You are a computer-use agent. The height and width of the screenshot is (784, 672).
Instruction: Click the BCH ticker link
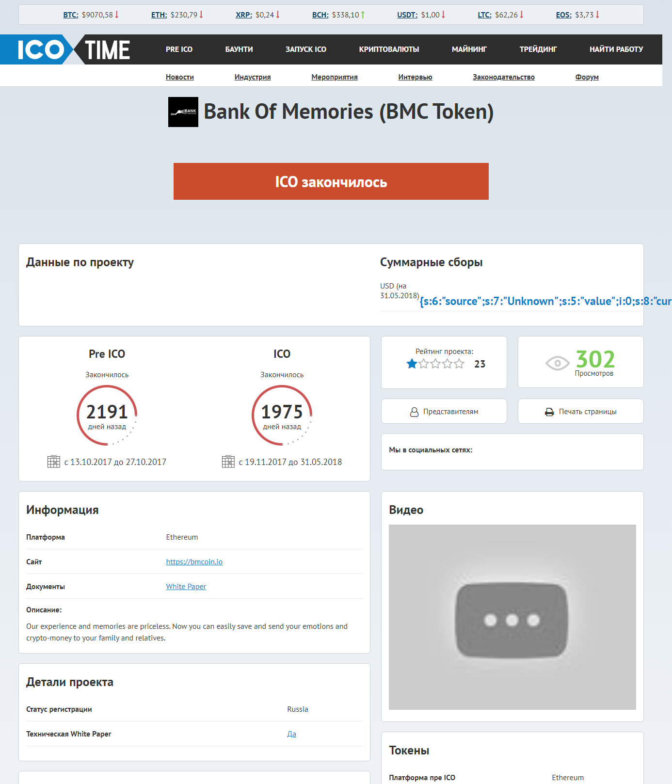pos(320,15)
